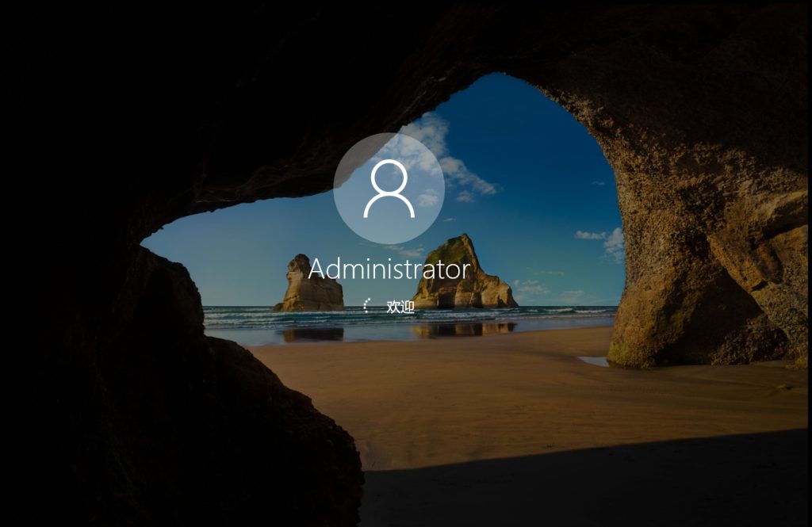The width and height of the screenshot is (812, 527).
Task: Click the Administrator user avatar icon
Action: 389,188
